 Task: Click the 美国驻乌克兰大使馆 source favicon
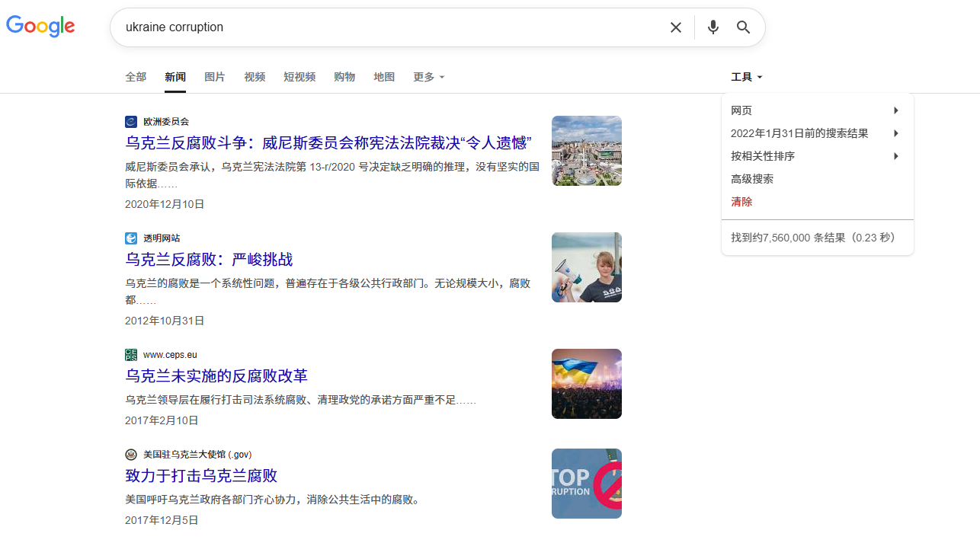131,455
